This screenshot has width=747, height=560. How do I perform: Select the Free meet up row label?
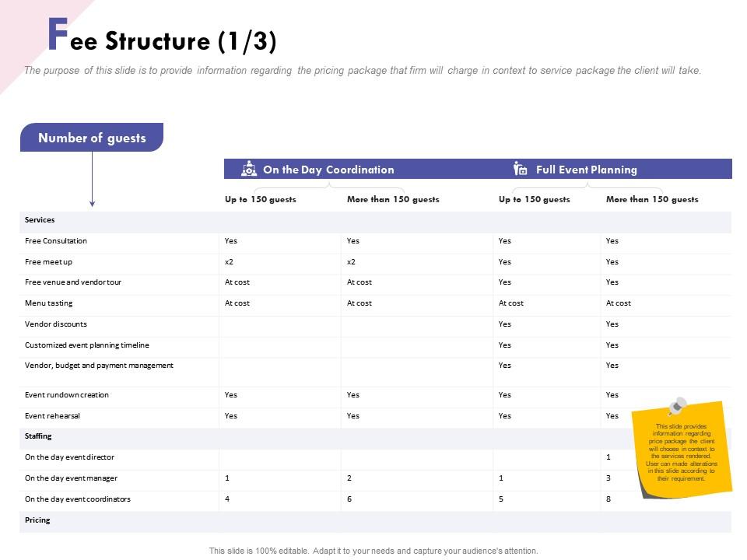click(x=48, y=262)
